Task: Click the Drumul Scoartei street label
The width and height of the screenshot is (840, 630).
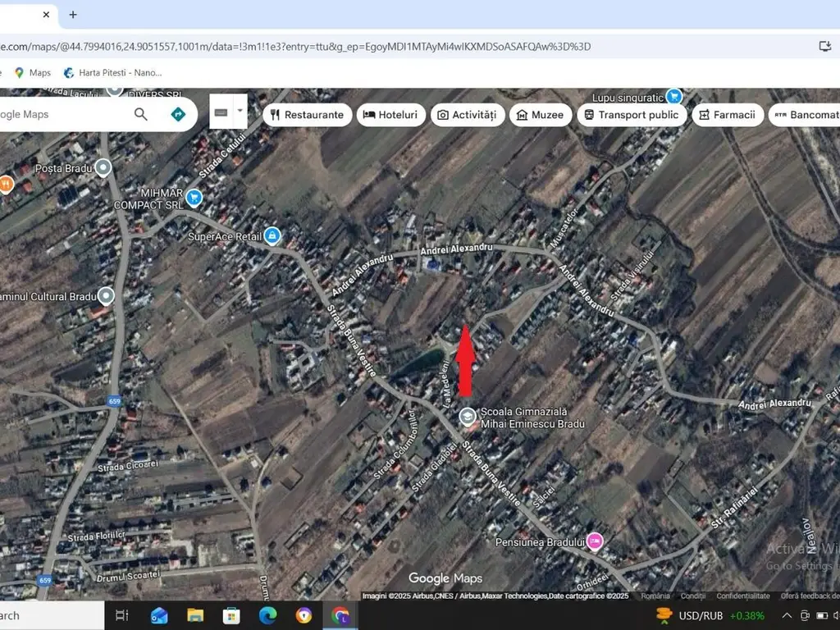Action: tap(128, 576)
